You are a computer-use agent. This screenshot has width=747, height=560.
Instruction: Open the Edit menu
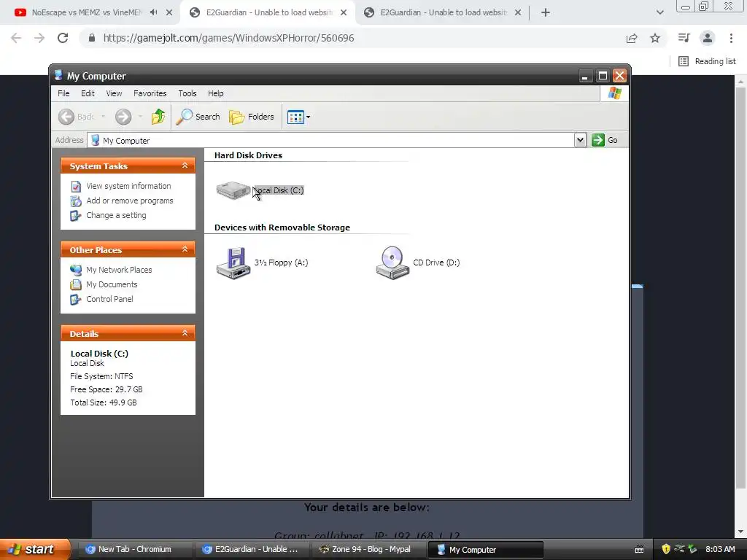88,93
